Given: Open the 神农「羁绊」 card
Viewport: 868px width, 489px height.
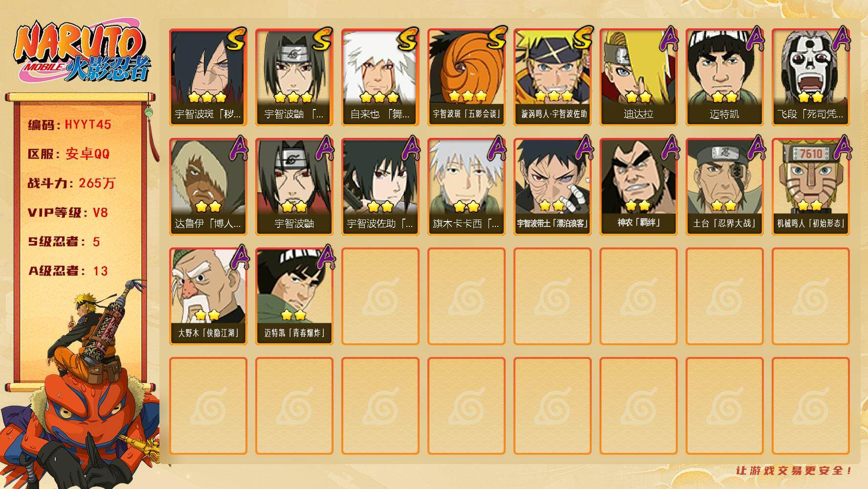Looking at the screenshot, I should tap(638, 187).
